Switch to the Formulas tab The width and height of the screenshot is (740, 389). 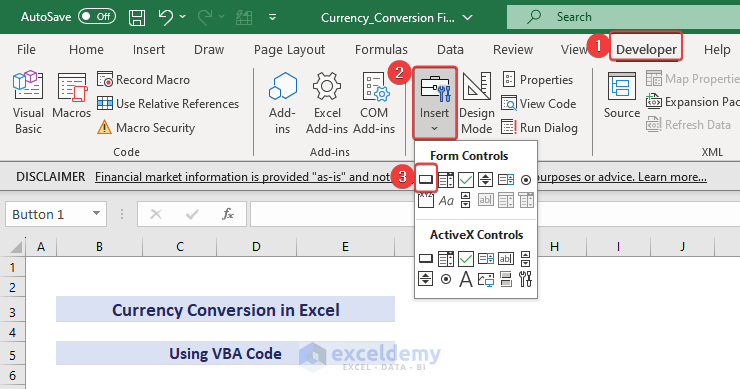point(381,50)
